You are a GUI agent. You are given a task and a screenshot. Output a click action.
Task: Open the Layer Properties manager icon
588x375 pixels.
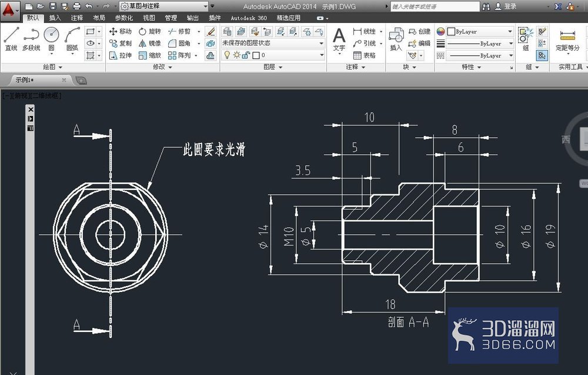227,32
